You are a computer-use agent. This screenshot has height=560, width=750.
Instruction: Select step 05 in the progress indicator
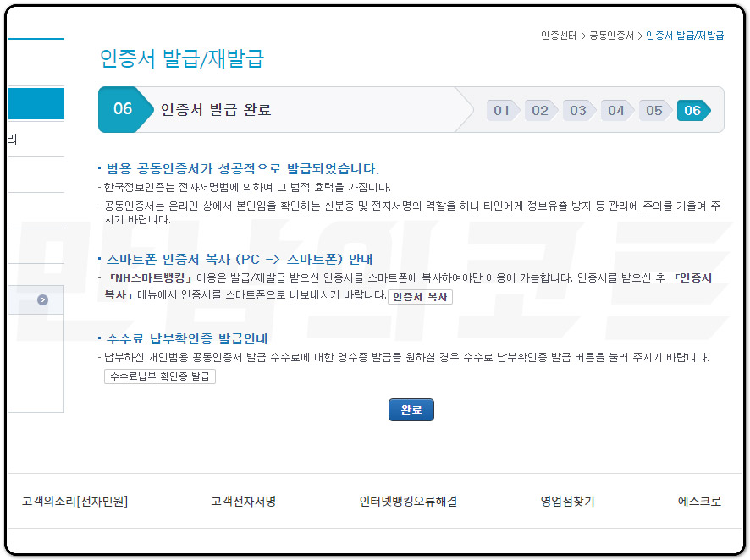tap(654, 110)
